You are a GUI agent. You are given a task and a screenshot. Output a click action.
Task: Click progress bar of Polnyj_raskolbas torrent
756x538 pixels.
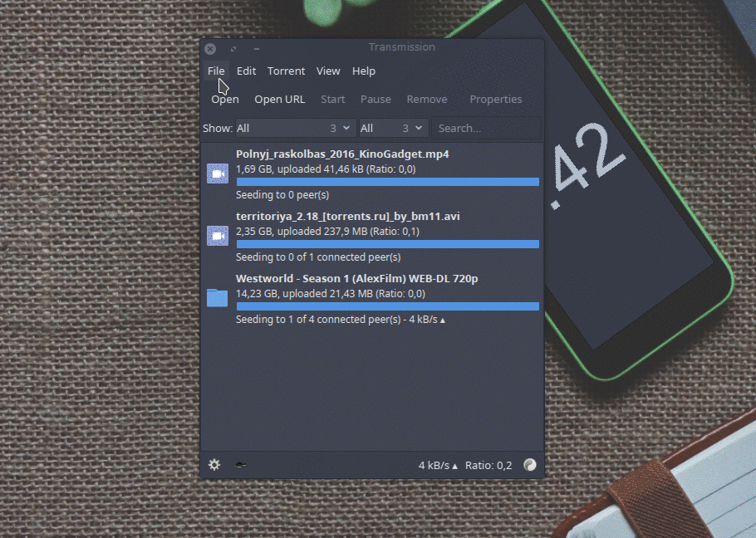[388, 182]
